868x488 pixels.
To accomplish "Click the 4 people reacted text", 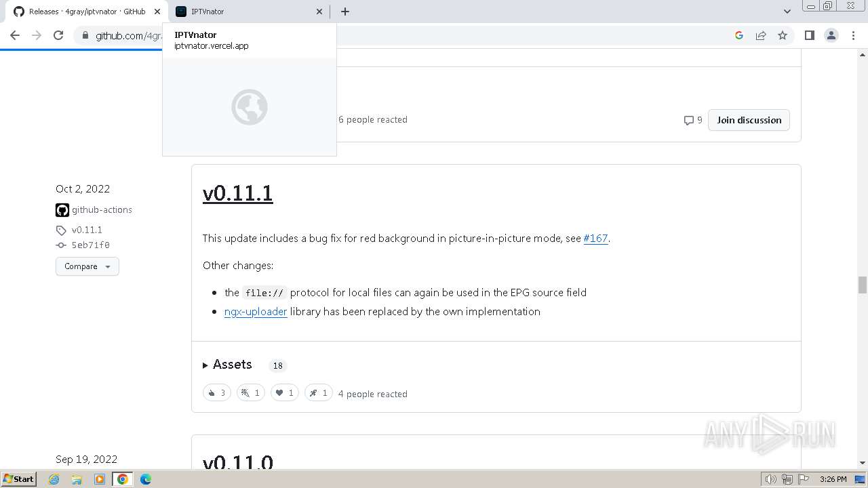I will click(372, 394).
